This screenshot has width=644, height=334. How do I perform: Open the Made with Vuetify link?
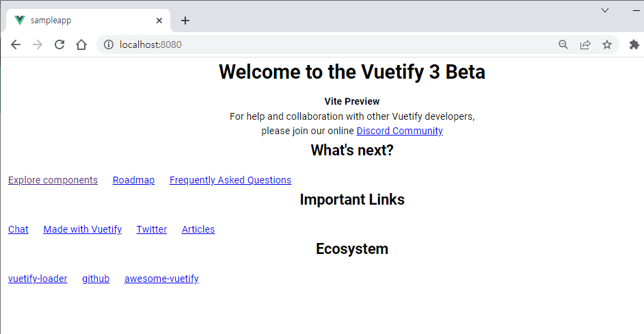[82, 229]
